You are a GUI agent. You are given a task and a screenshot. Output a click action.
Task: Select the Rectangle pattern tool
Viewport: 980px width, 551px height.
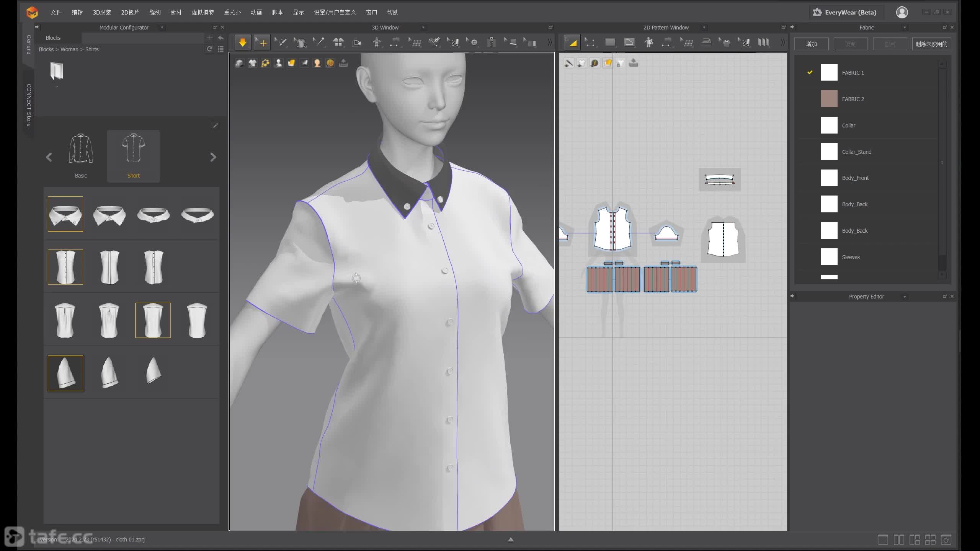(x=610, y=42)
